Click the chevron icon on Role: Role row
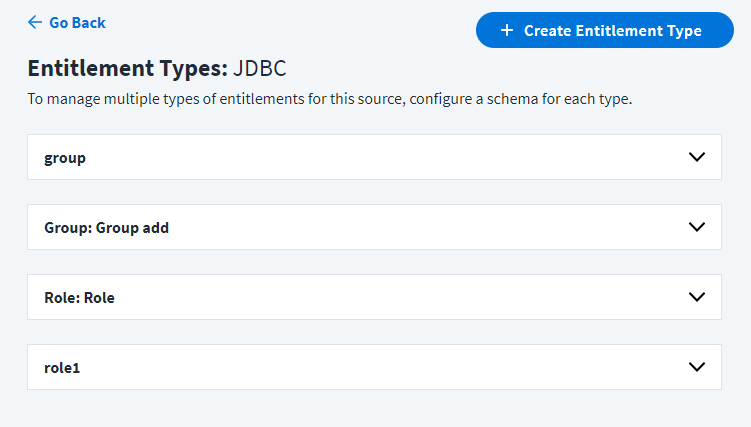The image size is (751, 427). 696,297
